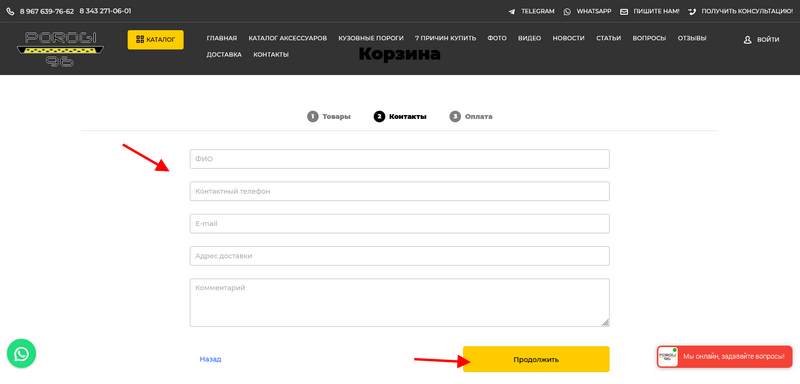Open КУЗОВНЫЕ ПОРОГИ menu item
This screenshot has height=384, width=800.
pos(371,38)
